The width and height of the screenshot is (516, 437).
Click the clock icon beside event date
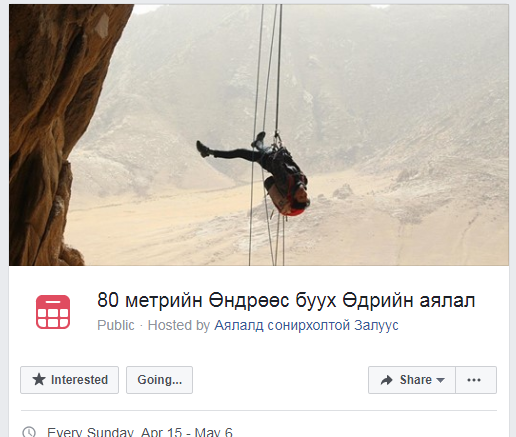pyautogui.click(x=29, y=432)
